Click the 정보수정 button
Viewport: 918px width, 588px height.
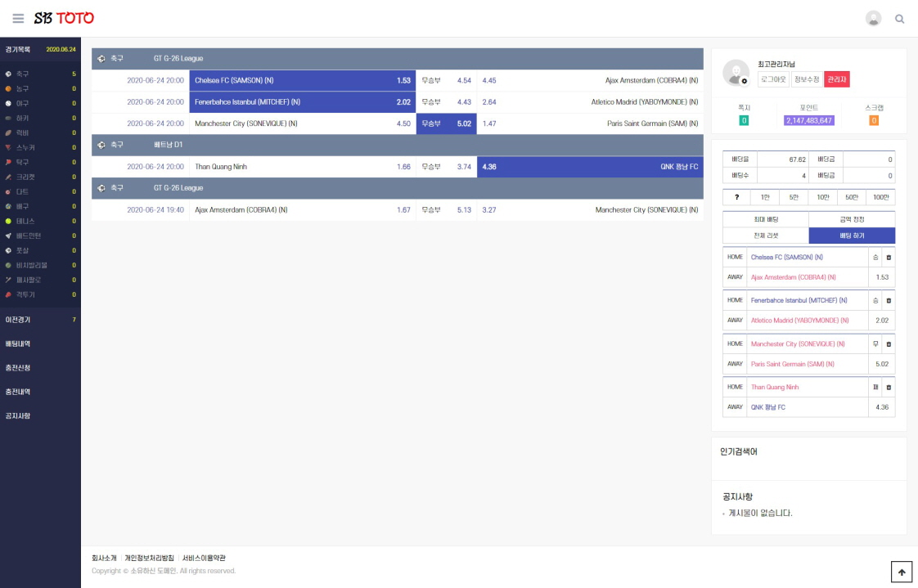click(807, 79)
